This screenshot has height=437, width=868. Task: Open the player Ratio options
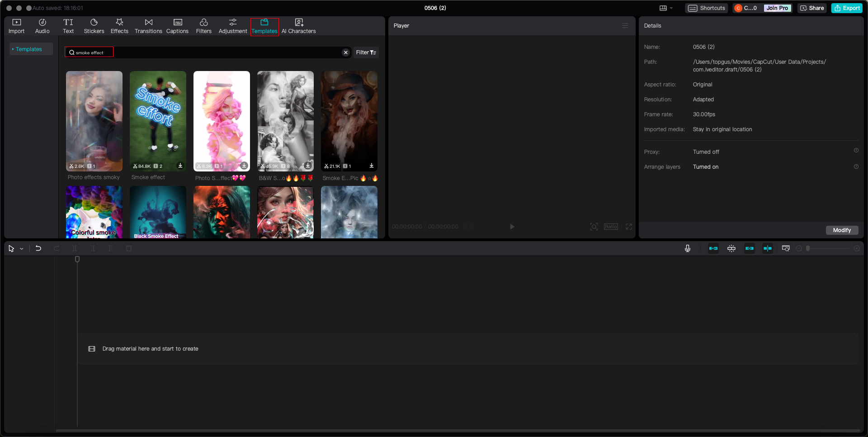(x=611, y=227)
